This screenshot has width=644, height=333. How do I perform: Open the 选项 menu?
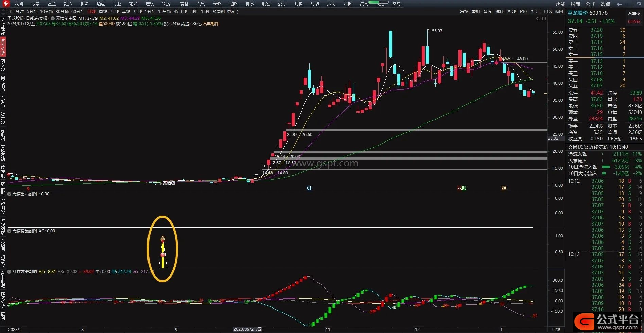pyautogui.click(x=605, y=4)
